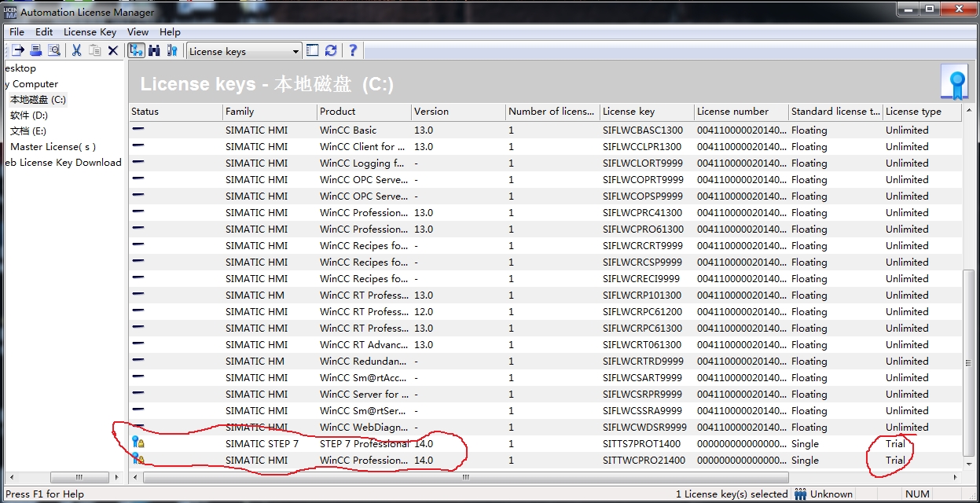Click trial status icon of STEP 7 Professional row
This screenshot has height=503, width=980.
click(138, 443)
